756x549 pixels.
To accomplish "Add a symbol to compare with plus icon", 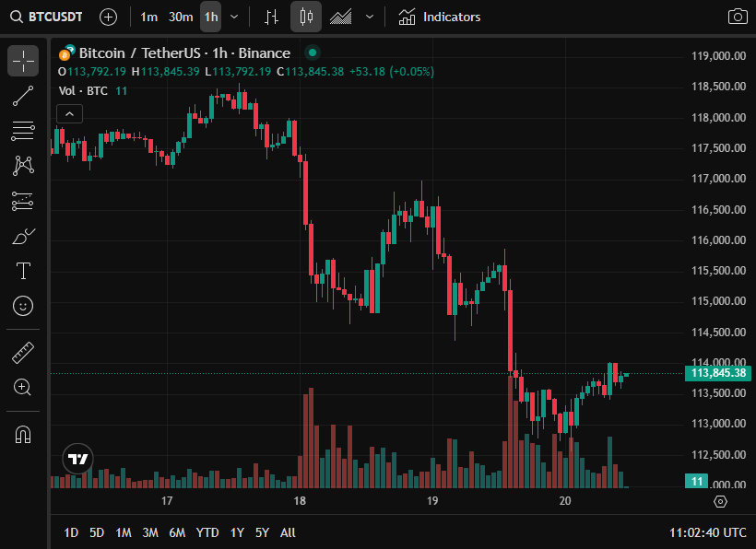I will point(108,18).
